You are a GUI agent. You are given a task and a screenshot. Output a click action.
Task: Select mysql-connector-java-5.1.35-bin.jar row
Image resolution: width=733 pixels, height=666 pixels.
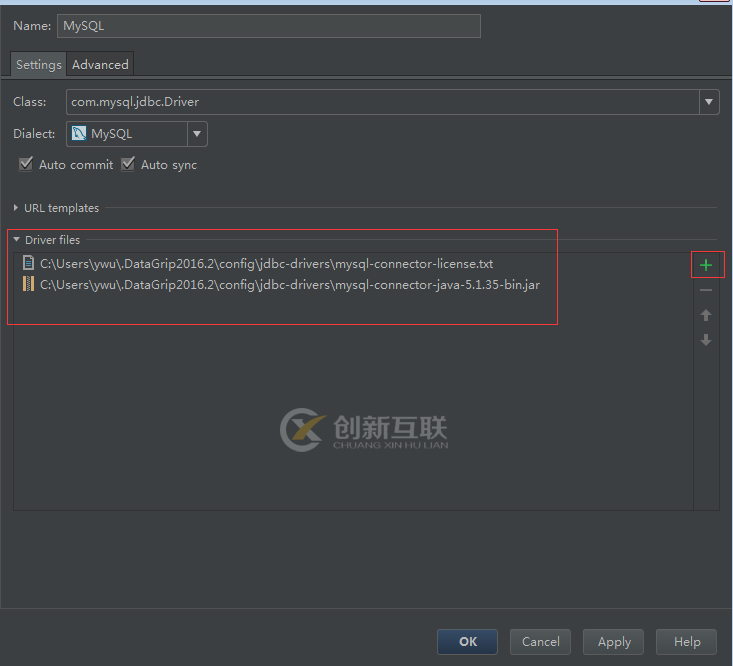coord(353,284)
